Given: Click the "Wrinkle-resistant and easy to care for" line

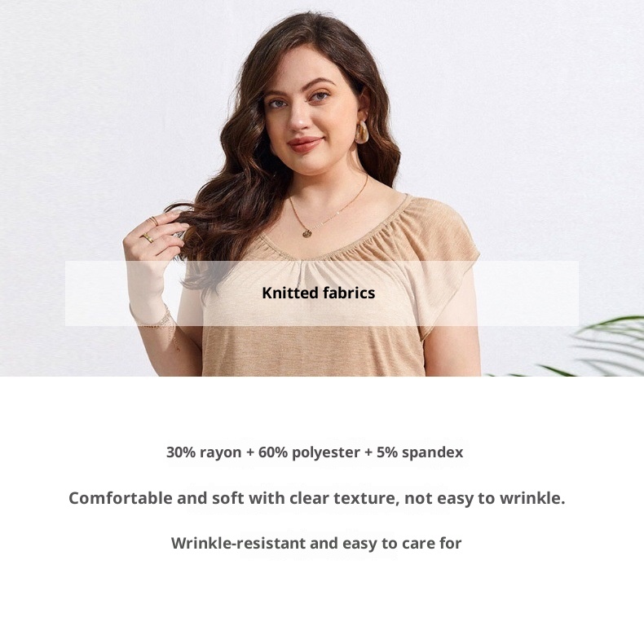Looking at the screenshot, I should pyautogui.click(x=316, y=544).
